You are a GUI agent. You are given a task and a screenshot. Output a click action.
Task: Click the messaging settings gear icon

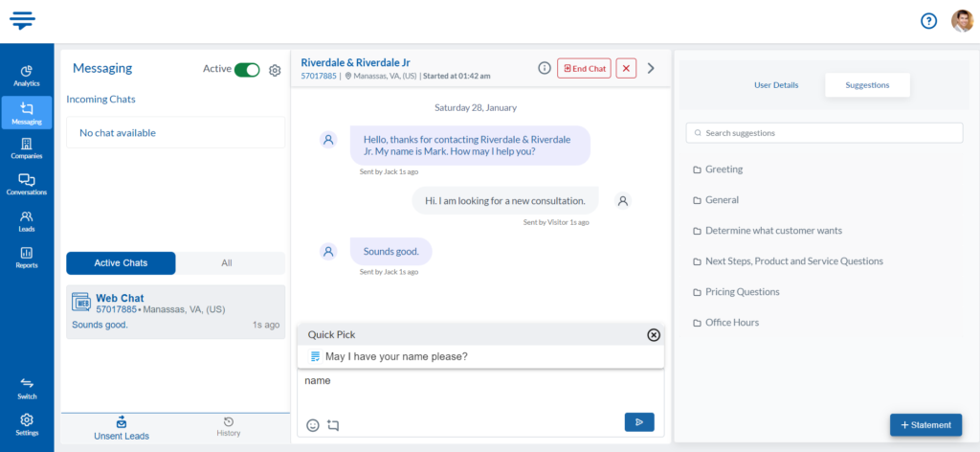pyautogui.click(x=275, y=70)
